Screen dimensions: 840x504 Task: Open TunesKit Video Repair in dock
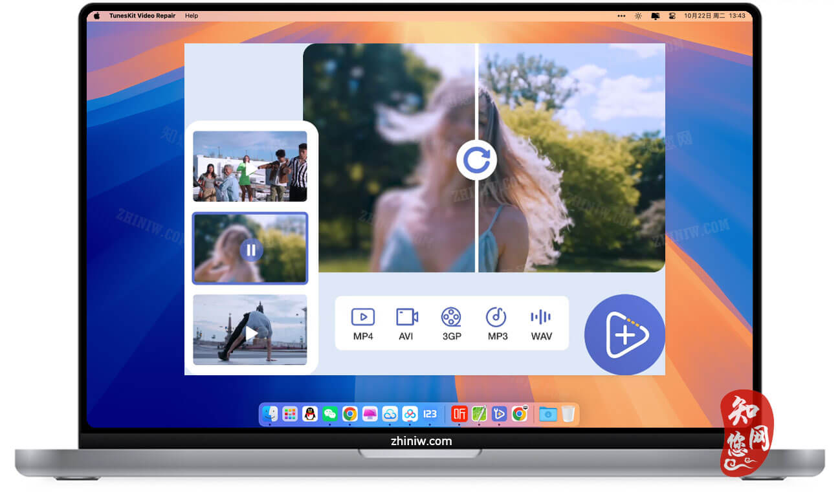click(x=499, y=413)
